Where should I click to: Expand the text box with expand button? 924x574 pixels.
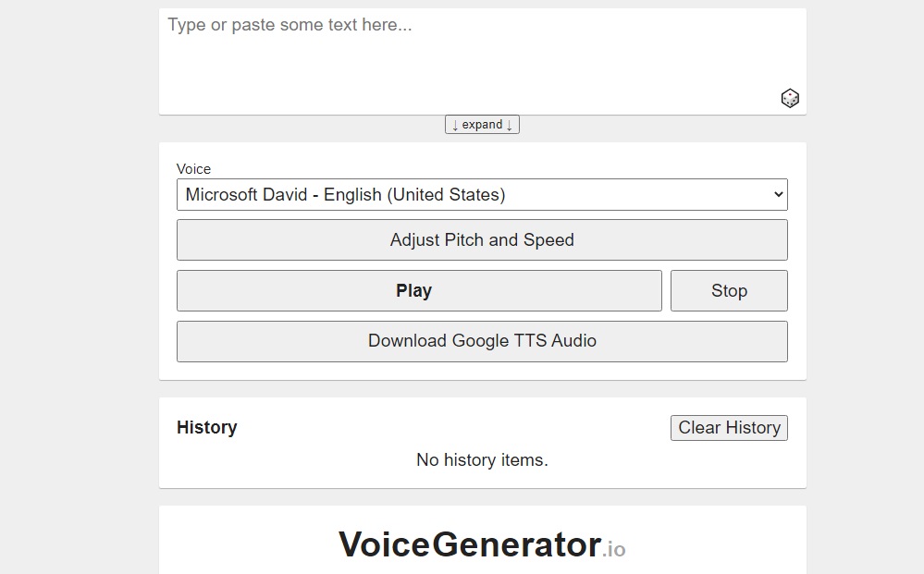(482, 125)
